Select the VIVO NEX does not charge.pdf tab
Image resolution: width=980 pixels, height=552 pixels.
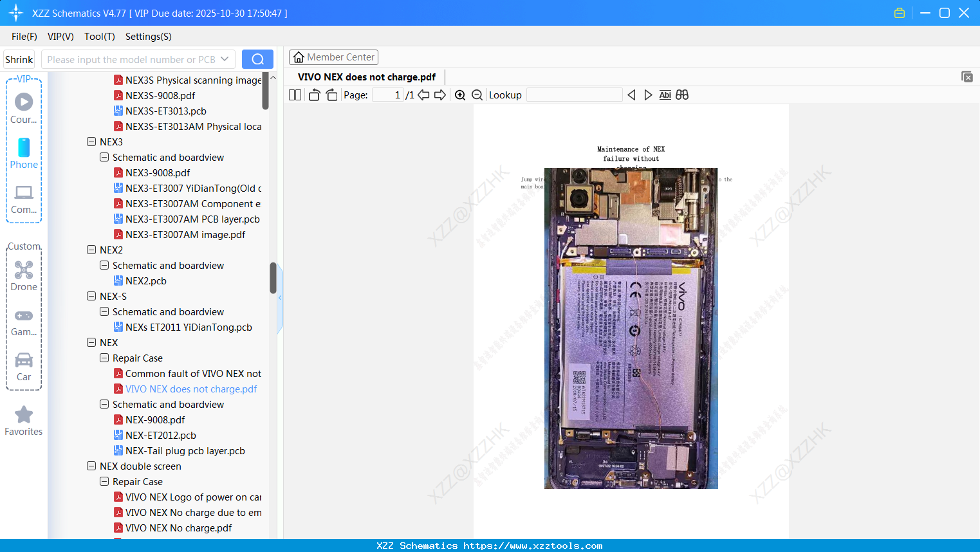367,77
